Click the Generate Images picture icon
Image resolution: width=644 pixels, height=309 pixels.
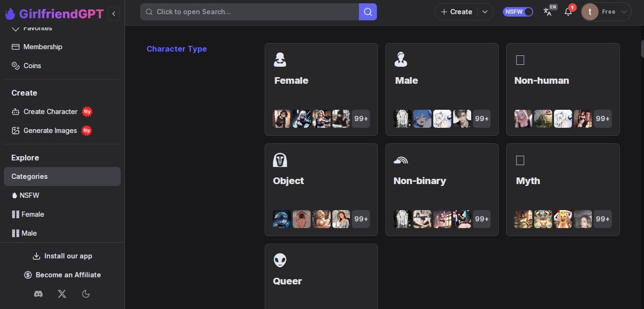pyautogui.click(x=15, y=131)
